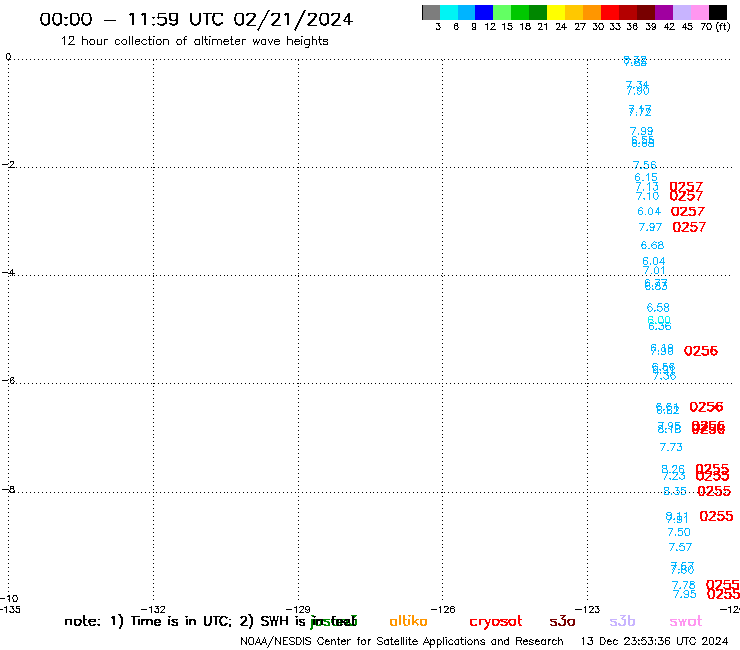Click the '-8' latitude axis label
This screenshot has width=740, height=650.
pyautogui.click(x=8, y=489)
